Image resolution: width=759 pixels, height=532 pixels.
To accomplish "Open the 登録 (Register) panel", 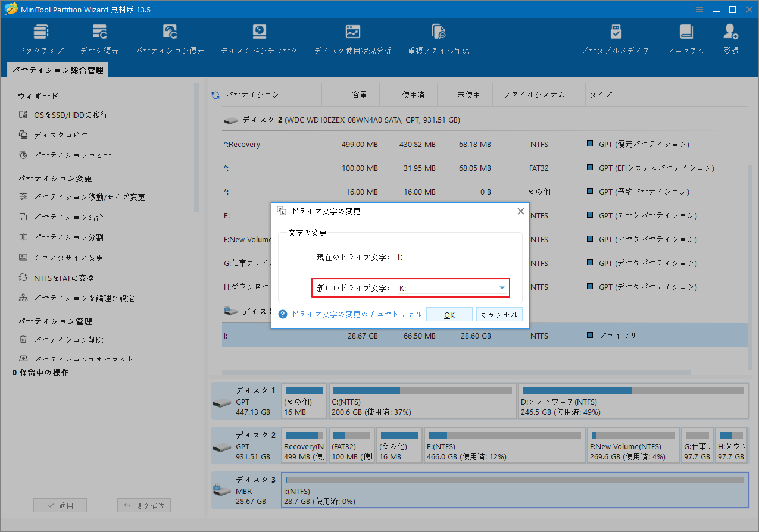I will pyautogui.click(x=730, y=37).
